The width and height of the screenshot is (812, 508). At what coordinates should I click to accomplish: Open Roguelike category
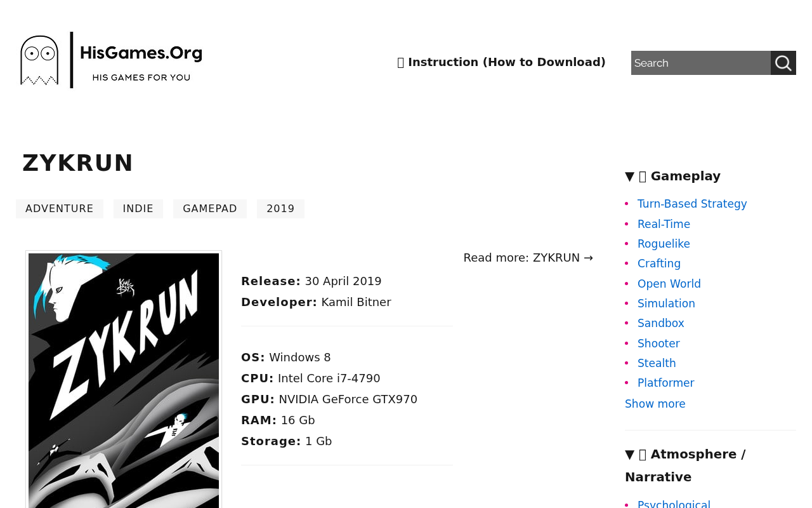[664, 244]
